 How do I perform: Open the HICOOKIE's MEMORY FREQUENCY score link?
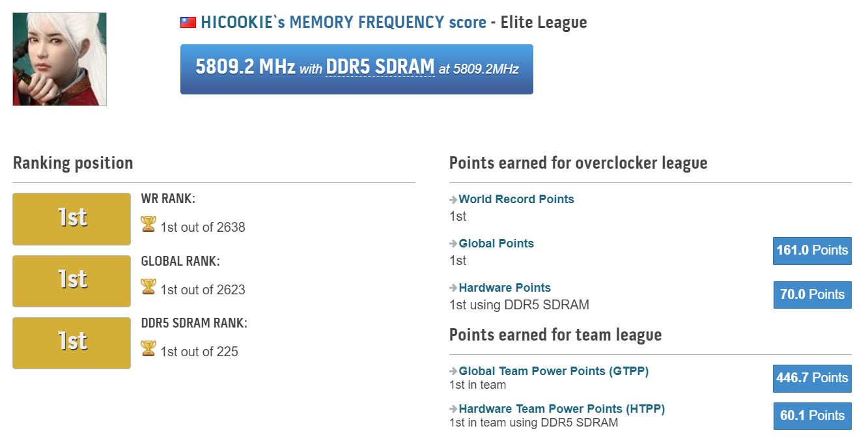tap(343, 23)
